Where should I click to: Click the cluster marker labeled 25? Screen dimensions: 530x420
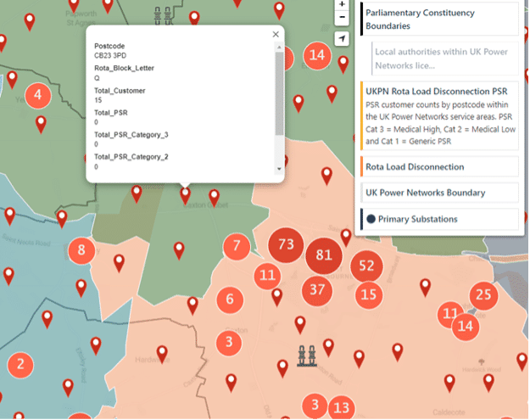pyautogui.click(x=483, y=295)
